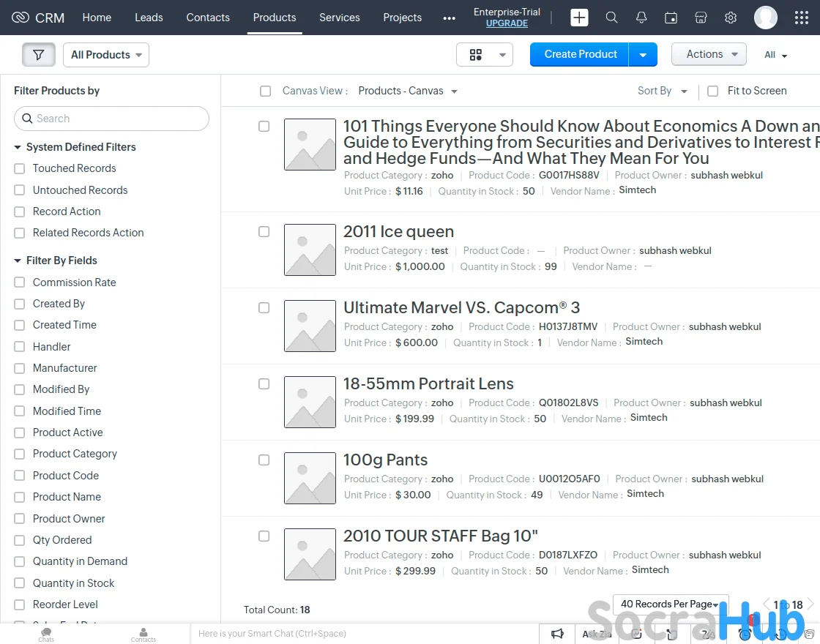Open the 40 Records Per Page dropdown
This screenshot has height=644, width=820.
tap(669, 604)
